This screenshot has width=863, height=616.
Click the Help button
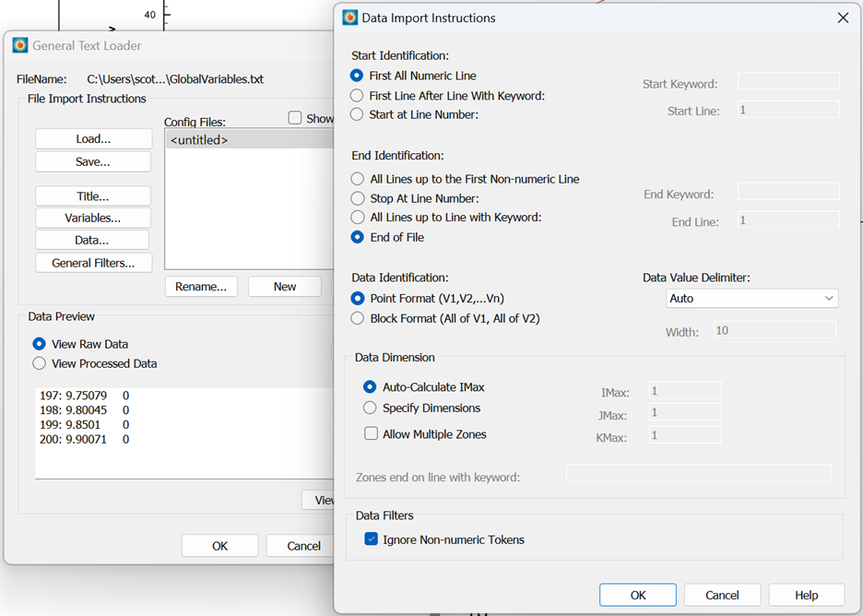click(806, 595)
